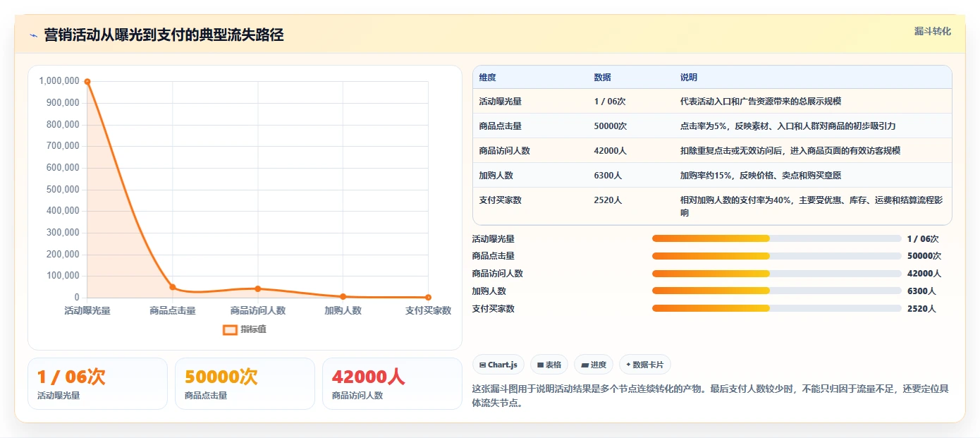Select the chart data point for 商品点击量
The height and width of the screenshot is (438, 980).
coord(173,287)
